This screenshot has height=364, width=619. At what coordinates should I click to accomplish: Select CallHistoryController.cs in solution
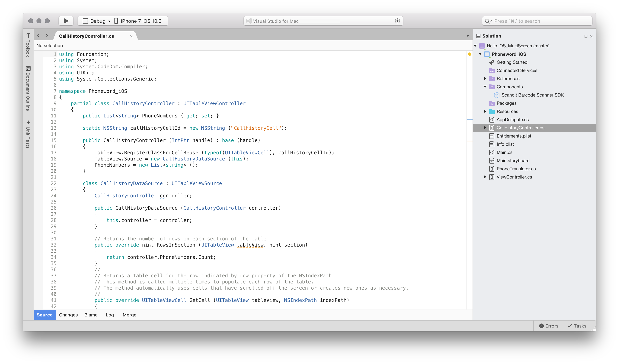pyautogui.click(x=521, y=128)
